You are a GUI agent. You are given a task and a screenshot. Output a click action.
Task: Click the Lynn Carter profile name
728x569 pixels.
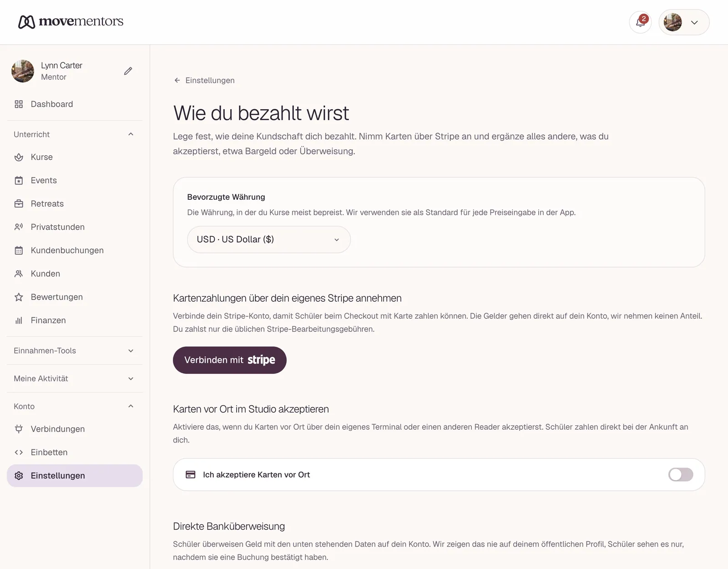pos(61,66)
